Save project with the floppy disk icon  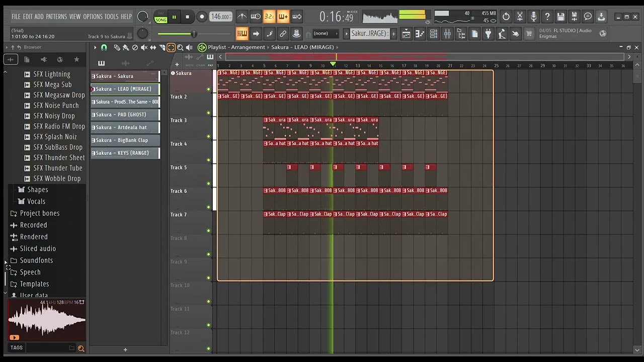point(560,17)
